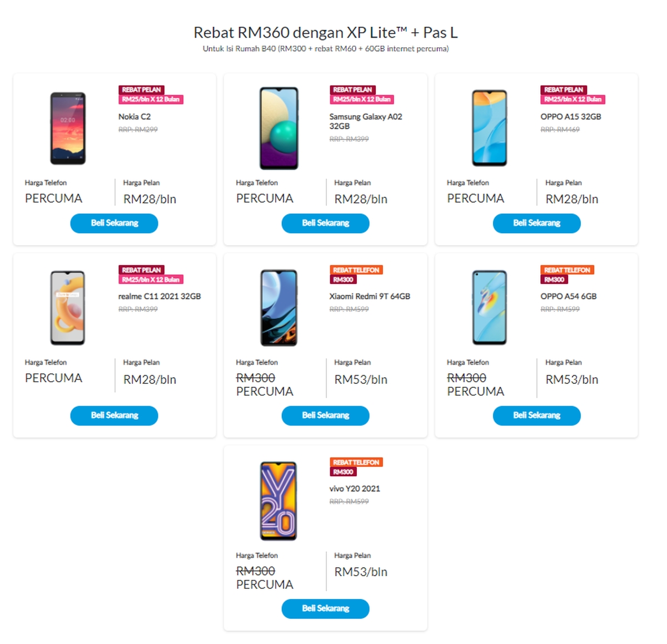The image size is (667, 644).
Task: Click Beli Sekarang for the vivo Y20 2021
Action: point(325,608)
